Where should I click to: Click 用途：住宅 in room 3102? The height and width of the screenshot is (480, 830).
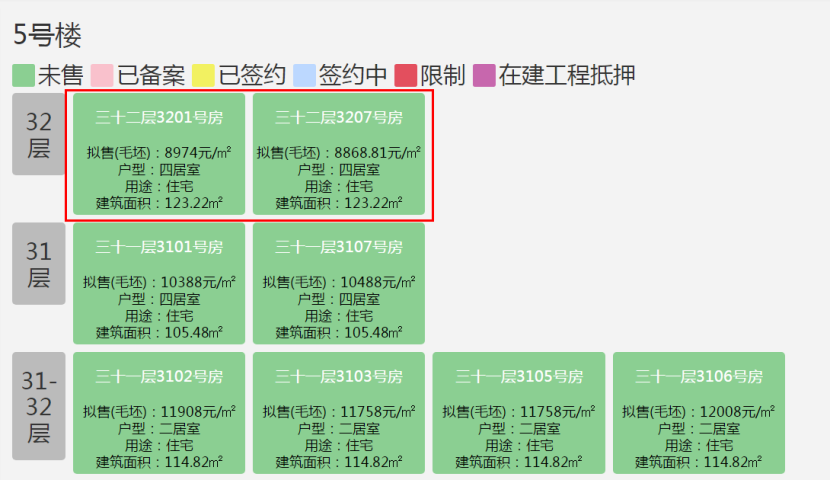(159, 446)
